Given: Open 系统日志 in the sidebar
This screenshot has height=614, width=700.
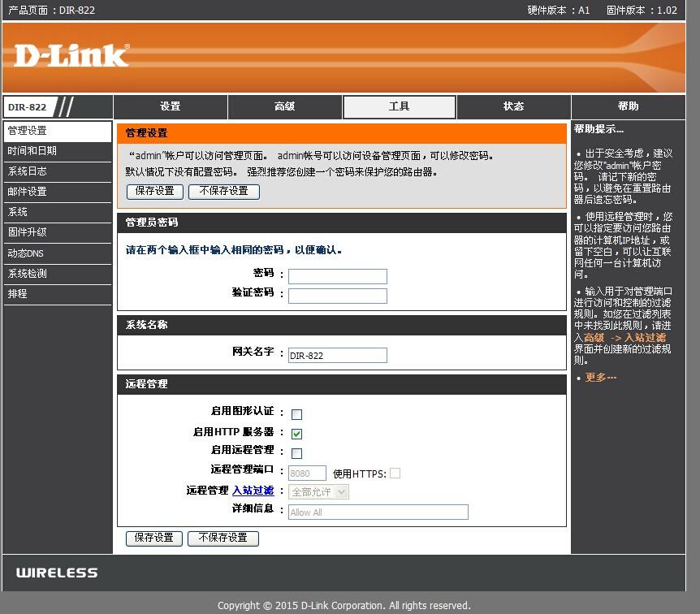Looking at the screenshot, I should 57,172.
